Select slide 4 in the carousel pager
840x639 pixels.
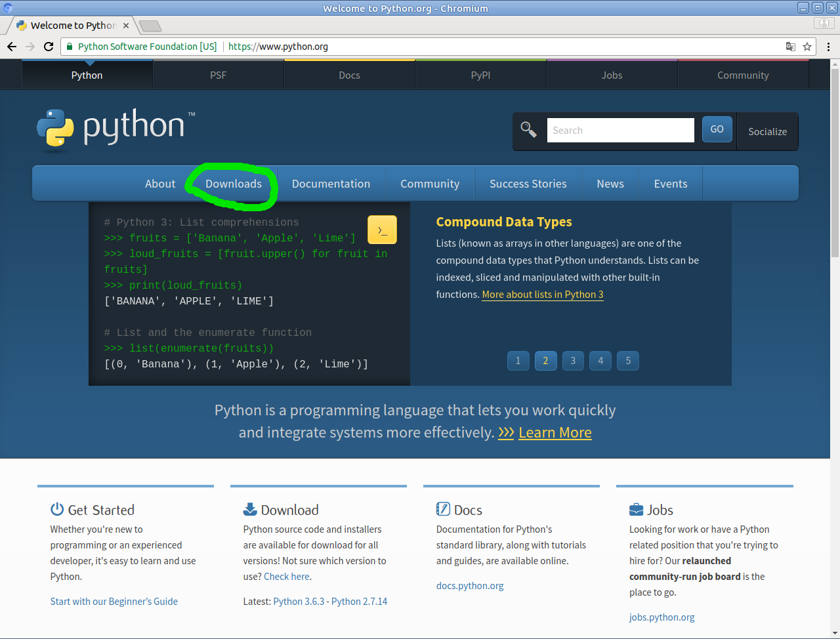coord(600,360)
